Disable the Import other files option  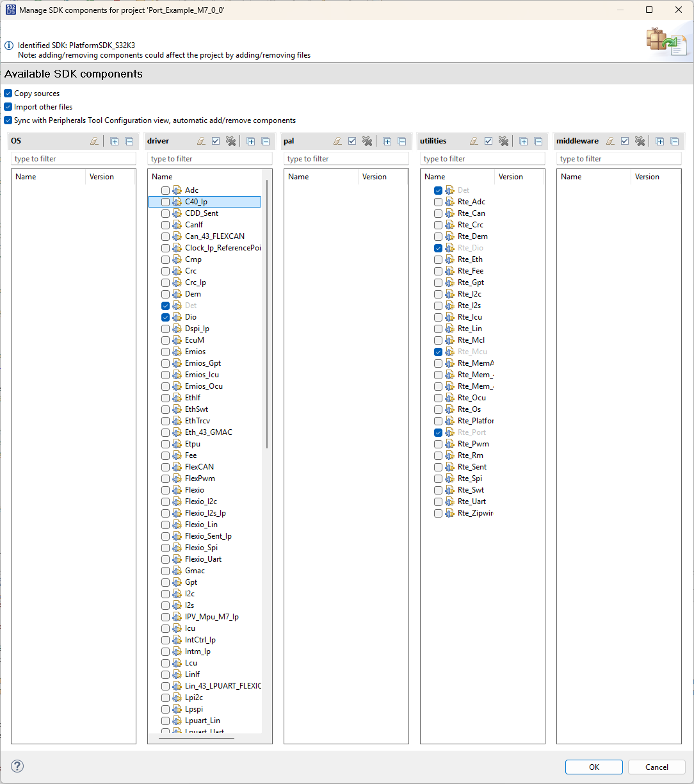point(8,106)
